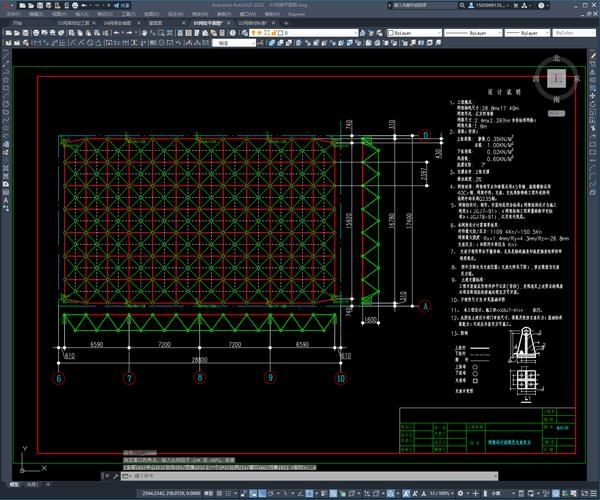Toggle Ortho mode in the status bar
Screen dimensions: 600x500
point(262,492)
